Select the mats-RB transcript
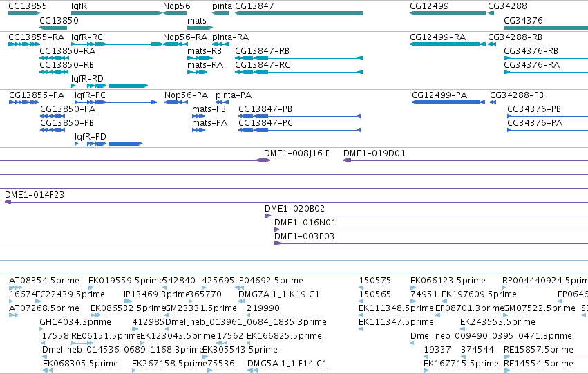Image resolution: width=588 pixels, height=374 pixels. 200,58
